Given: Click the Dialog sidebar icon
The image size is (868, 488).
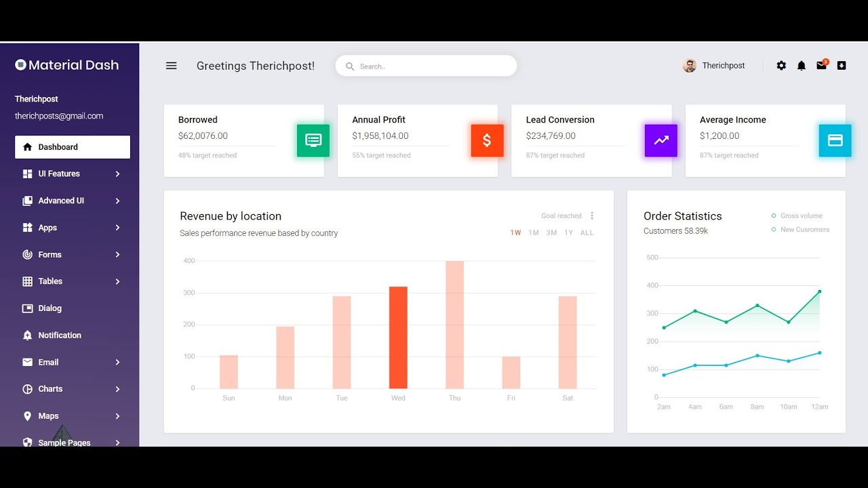Looking at the screenshot, I should [x=27, y=308].
